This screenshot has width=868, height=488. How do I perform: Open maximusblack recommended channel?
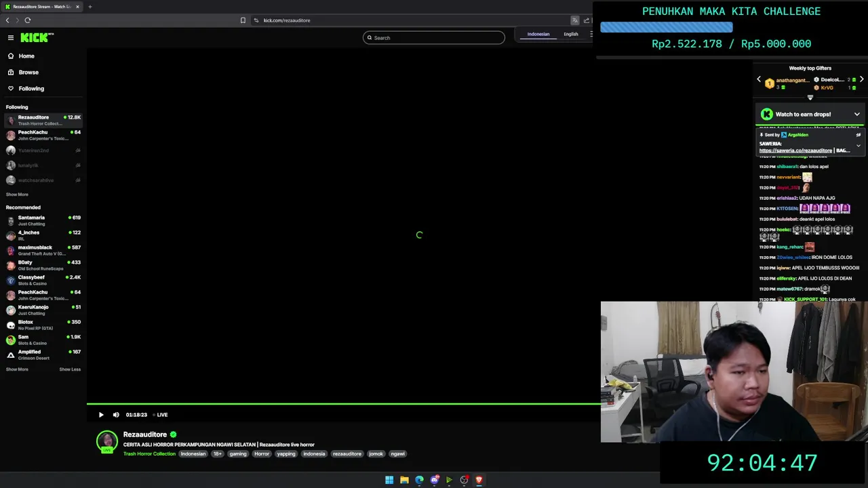point(43,250)
